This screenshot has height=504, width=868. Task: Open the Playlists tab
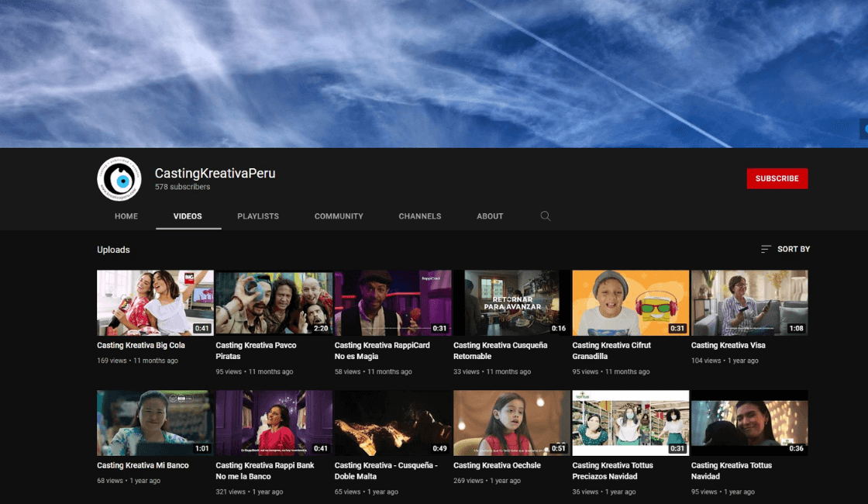coord(258,216)
